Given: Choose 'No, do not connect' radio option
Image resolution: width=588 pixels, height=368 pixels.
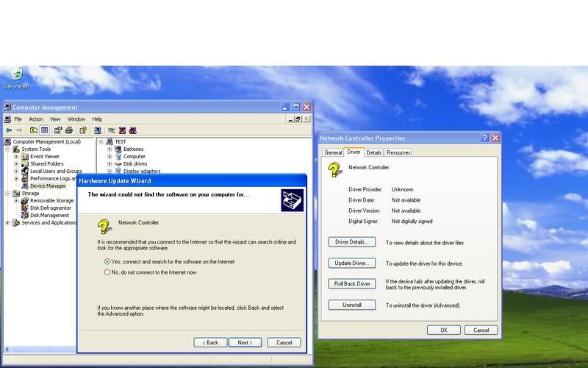Looking at the screenshot, I should coord(107,272).
